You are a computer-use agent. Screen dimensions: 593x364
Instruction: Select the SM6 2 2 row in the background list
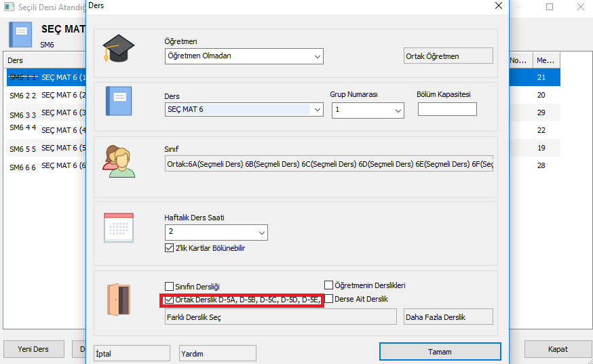click(46, 95)
